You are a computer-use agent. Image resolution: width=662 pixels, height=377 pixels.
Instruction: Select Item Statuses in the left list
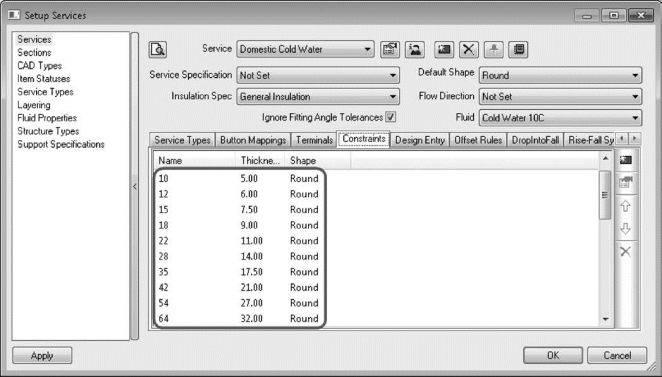point(43,79)
